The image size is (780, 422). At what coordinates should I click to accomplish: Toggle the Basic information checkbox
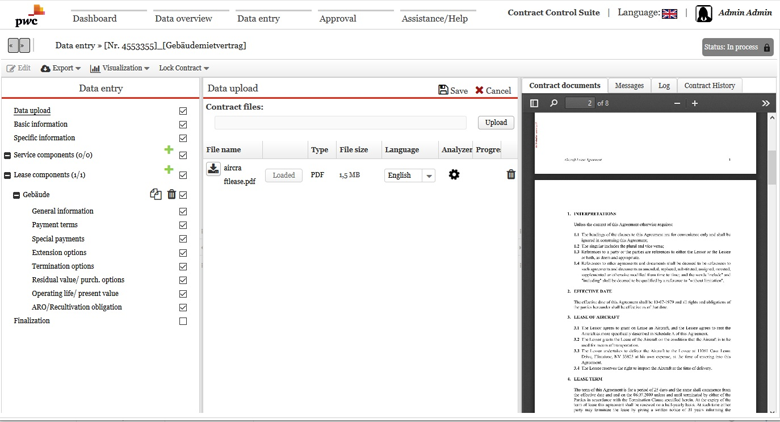[183, 124]
